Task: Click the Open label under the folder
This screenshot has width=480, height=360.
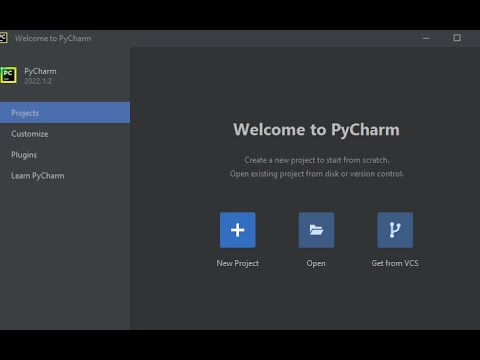Action: click(316, 263)
